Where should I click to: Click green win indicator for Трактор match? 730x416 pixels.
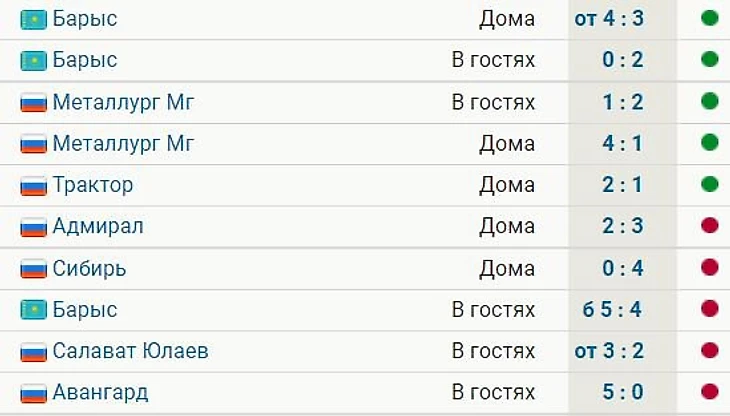click(x=710, y=184)
